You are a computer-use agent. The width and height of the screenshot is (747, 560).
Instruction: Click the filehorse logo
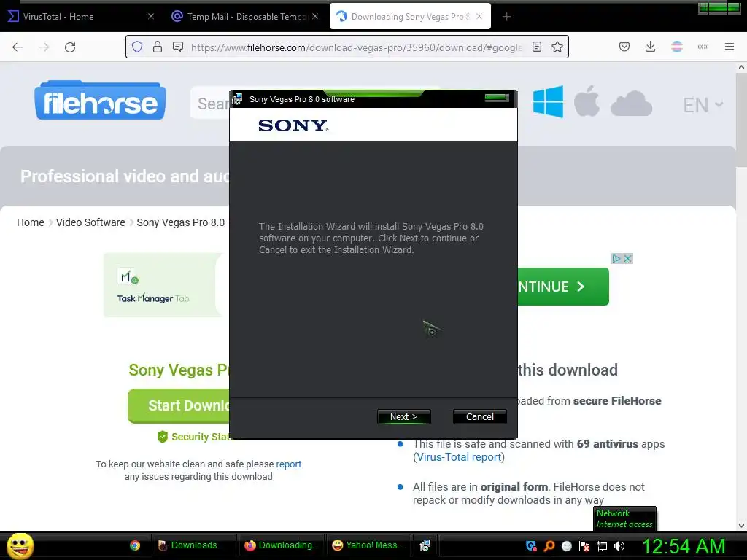100,101
